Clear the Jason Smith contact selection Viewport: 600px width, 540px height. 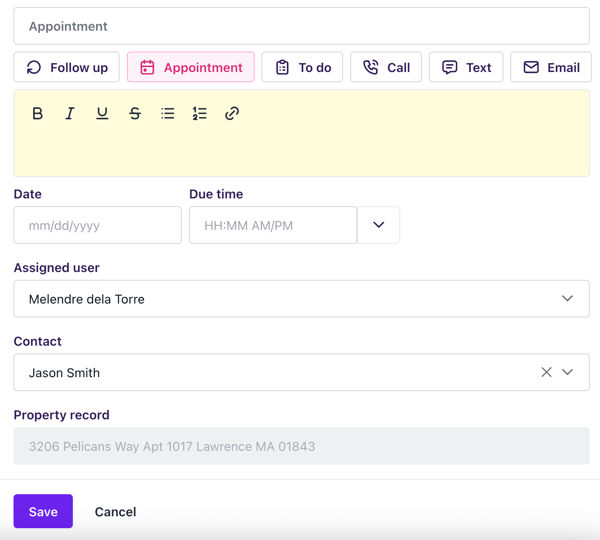point(546,372)
